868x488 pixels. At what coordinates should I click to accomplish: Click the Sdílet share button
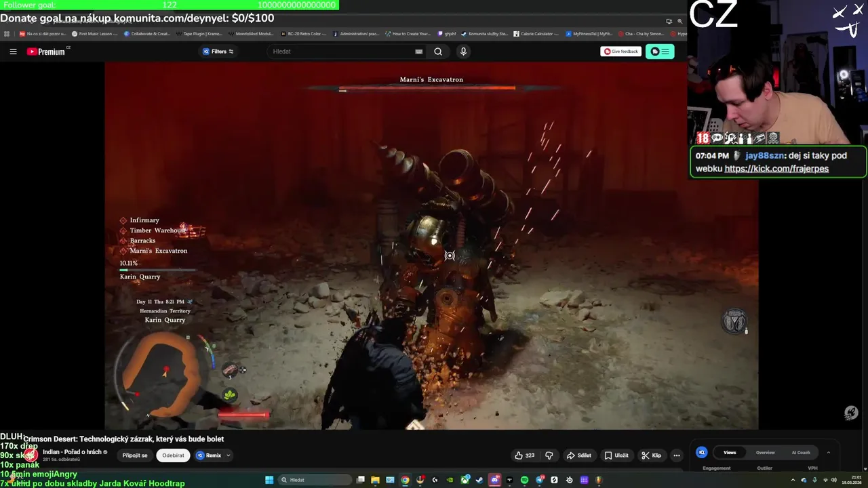coord(578,455)
